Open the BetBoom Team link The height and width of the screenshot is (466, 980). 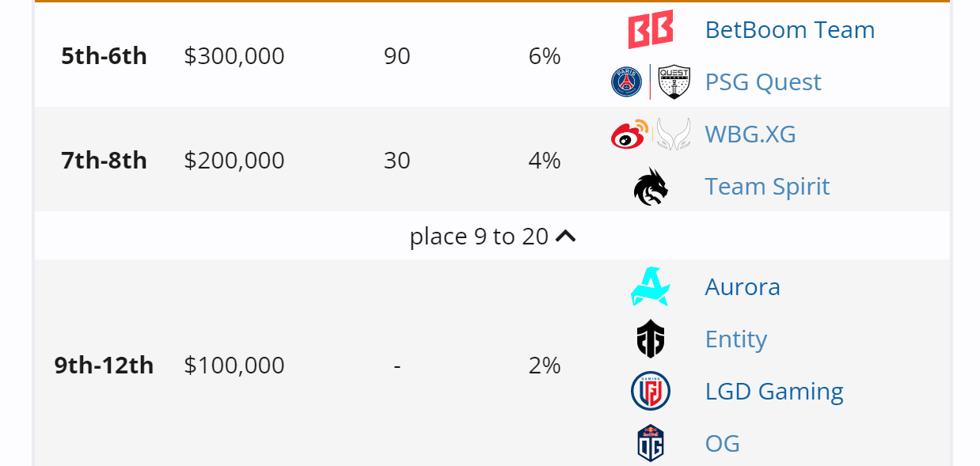[789, 30]
